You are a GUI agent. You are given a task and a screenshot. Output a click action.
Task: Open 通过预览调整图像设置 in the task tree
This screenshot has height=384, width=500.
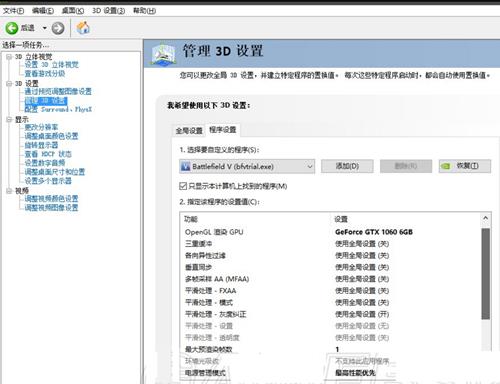click(x=58, y=91)
